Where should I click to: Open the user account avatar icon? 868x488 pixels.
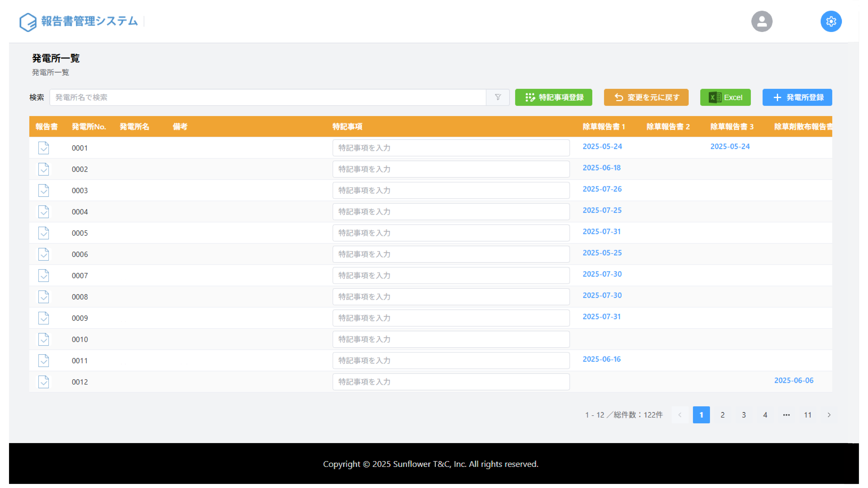762,22
